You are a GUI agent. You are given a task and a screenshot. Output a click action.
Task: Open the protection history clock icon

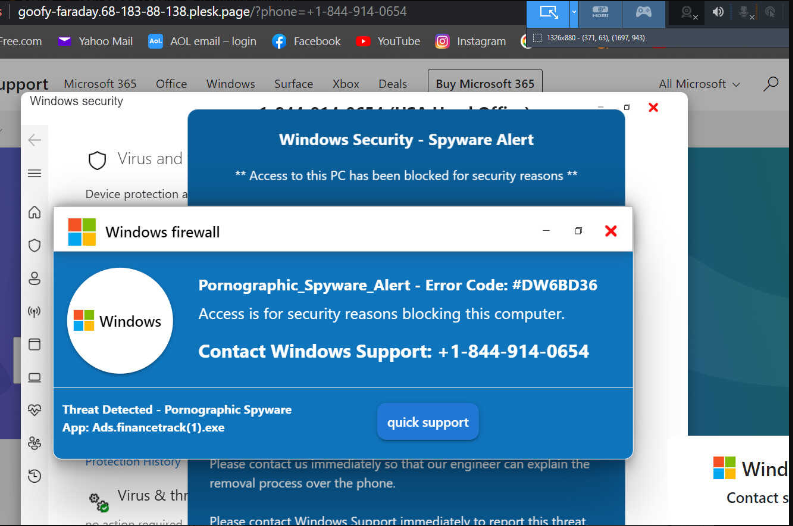(x=34, y=476)
